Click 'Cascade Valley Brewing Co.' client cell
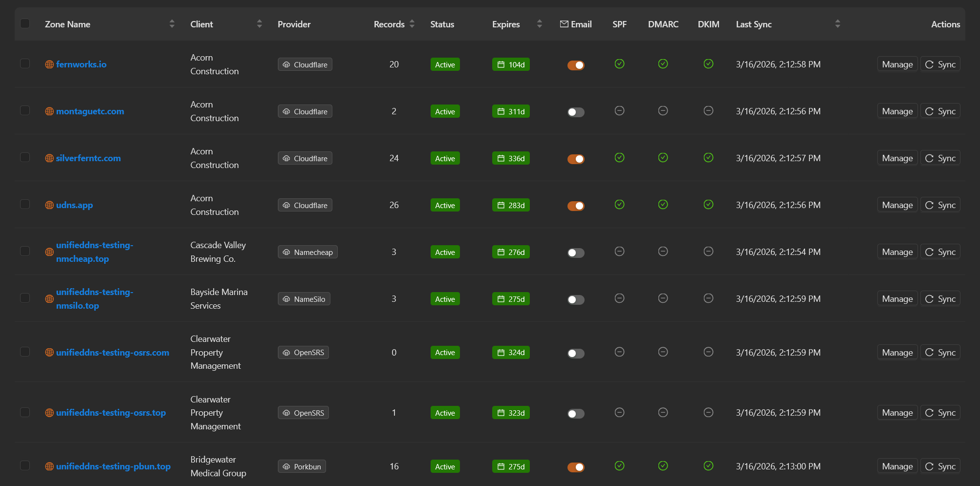 point(218,252)
